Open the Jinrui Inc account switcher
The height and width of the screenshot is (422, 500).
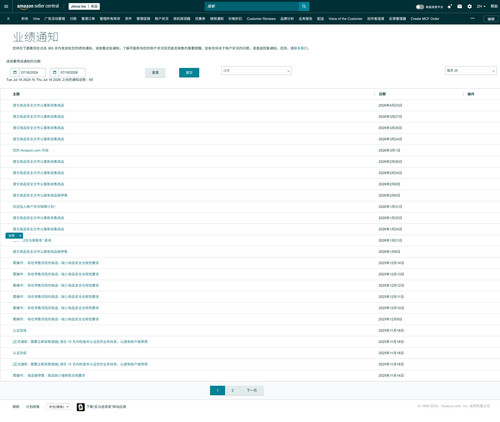click(x=84, y=6)
